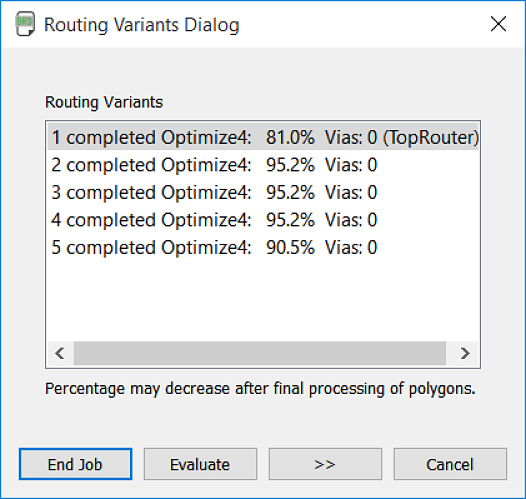Choose routing variant 3 with 95.2%
This screenshot has height=499, width=526.
[x=263, y=192]
